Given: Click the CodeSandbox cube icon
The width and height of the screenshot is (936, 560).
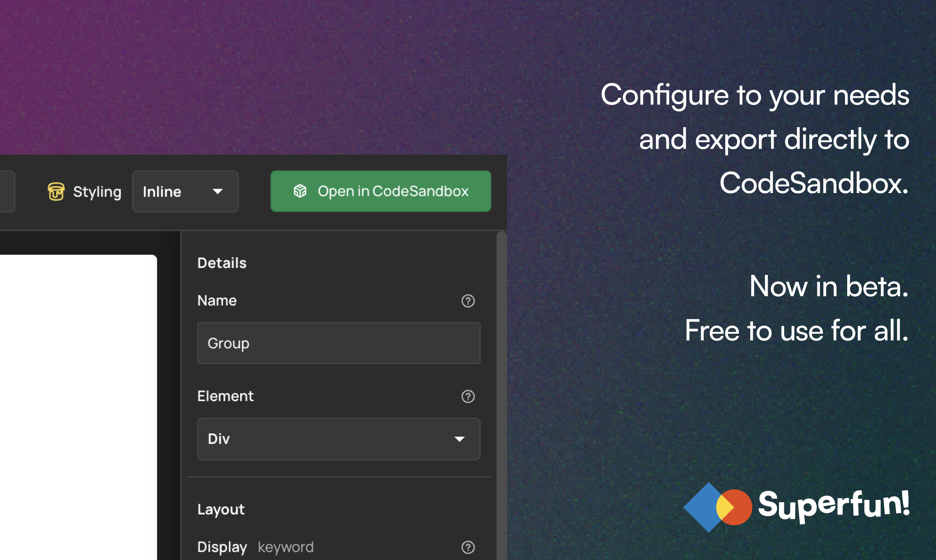Looking at the screenshot, I should point(300,191).
